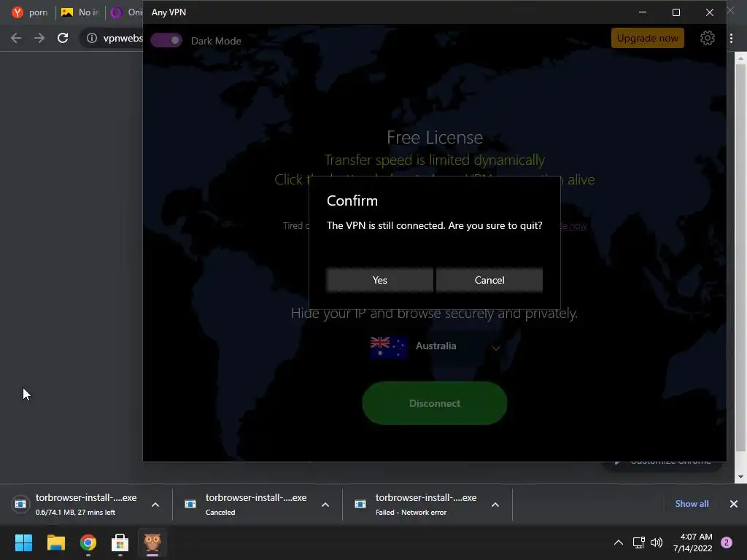Cancel the quit confirmation dialog

click(x=489, y=280)
